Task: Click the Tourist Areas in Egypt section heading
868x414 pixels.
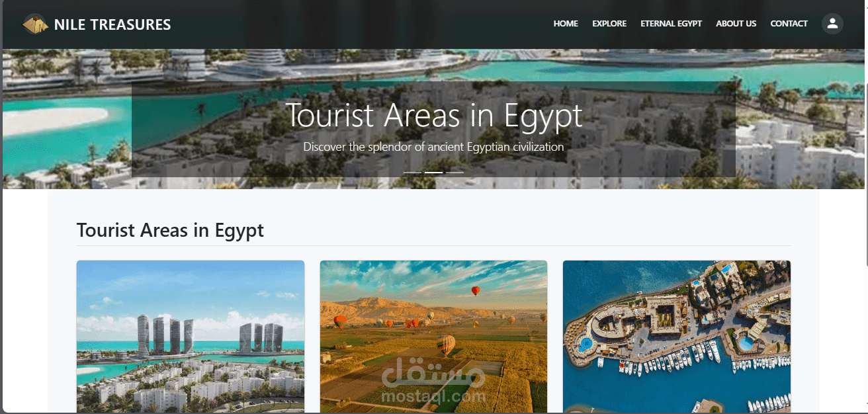Action: tap(170, 230)
